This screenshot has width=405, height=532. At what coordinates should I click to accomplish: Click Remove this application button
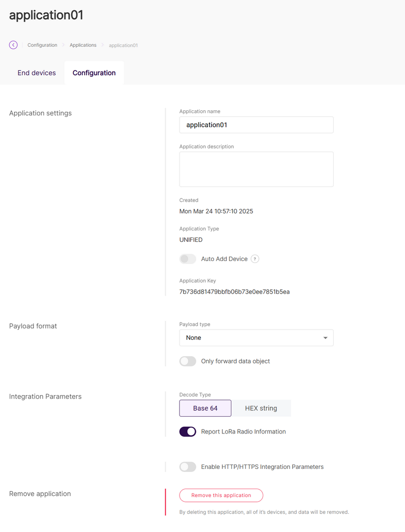click(221, 496)
